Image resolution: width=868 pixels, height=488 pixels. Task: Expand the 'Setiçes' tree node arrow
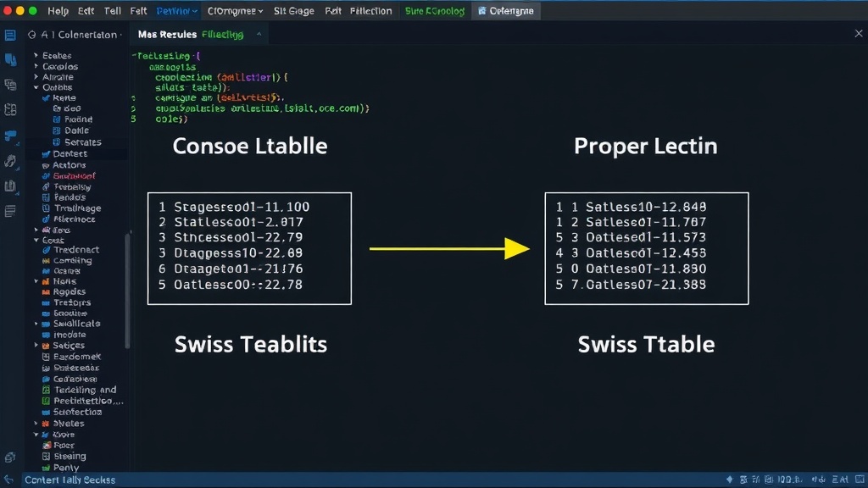(x=36, y=346)
